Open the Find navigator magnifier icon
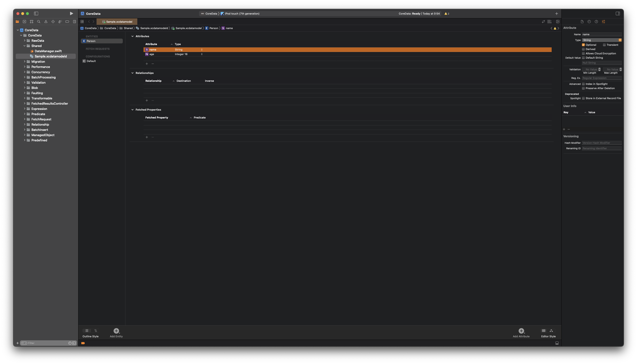 [39, 22]
